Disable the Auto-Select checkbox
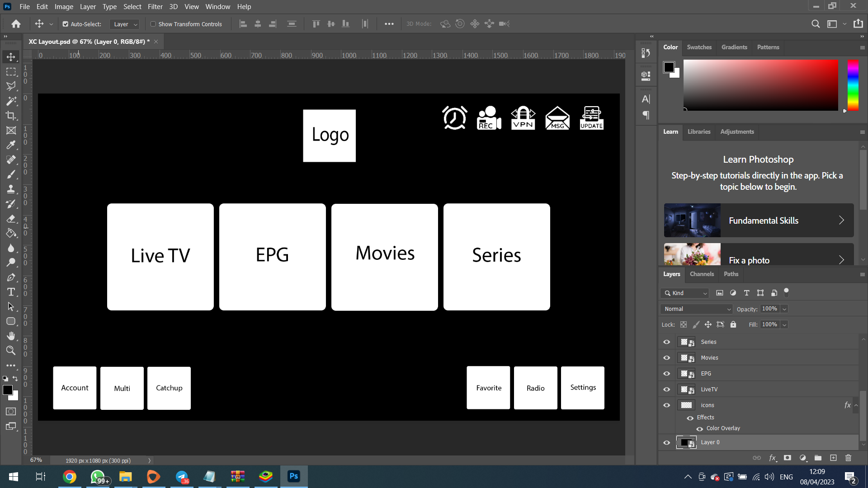Screen dimensions: 868x488 pos(66,24)
